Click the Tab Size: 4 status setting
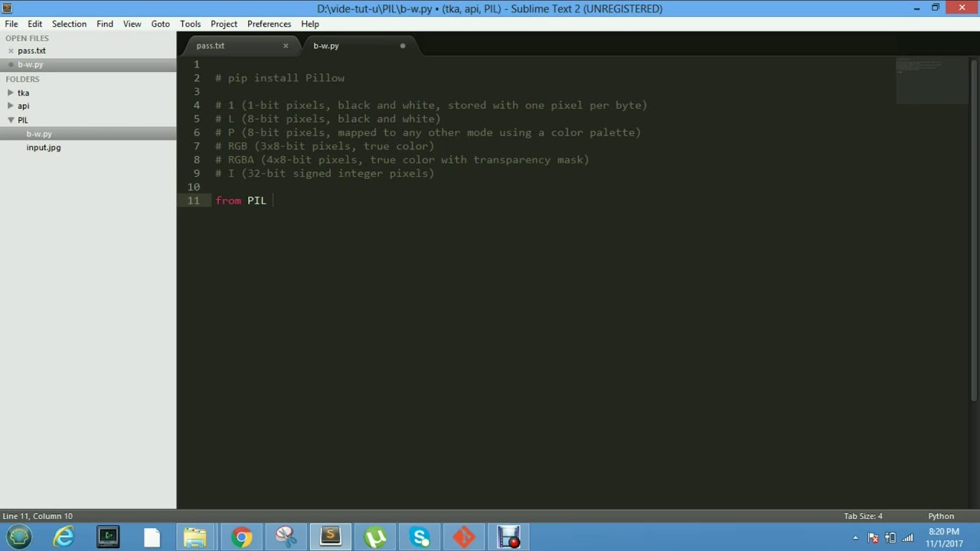 [x=863, y=517]
